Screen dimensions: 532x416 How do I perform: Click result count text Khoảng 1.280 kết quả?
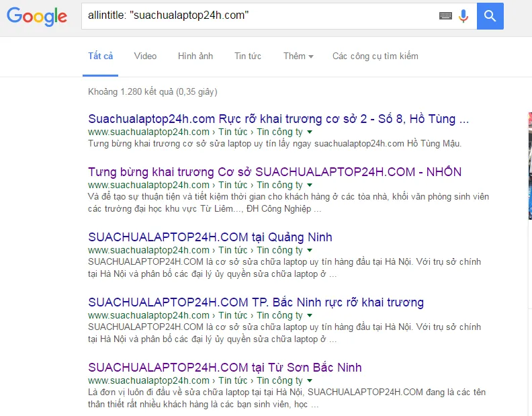pyautogui.click(x=152, y=91)
